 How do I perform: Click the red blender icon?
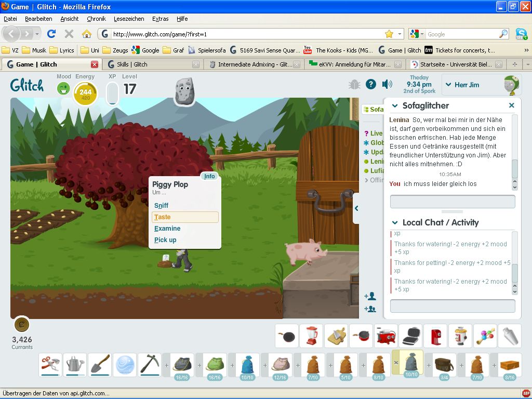[x=311, y=336]
